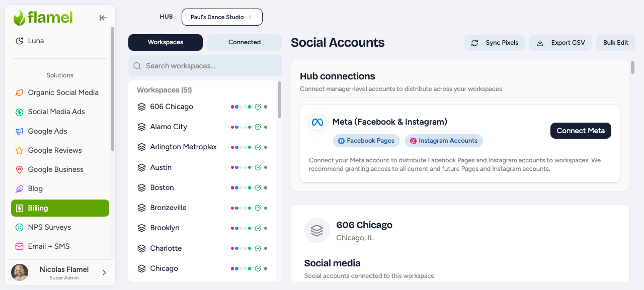Viewport: 644px width, 290px height.
Task: Select the 606 Chicago workspace
Action: coord(202,107)
